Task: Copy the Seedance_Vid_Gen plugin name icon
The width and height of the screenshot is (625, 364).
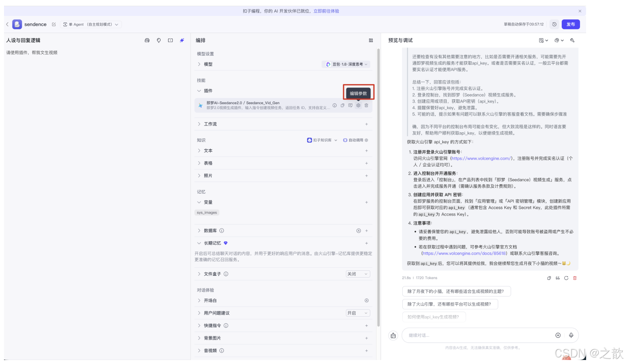Action: [x=342, y=105]
